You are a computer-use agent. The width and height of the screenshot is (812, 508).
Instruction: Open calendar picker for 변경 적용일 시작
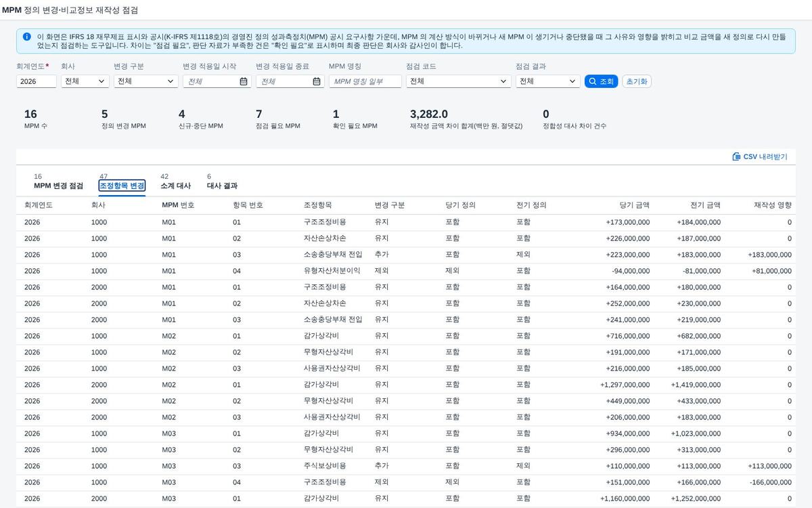[x=244, y=81]
